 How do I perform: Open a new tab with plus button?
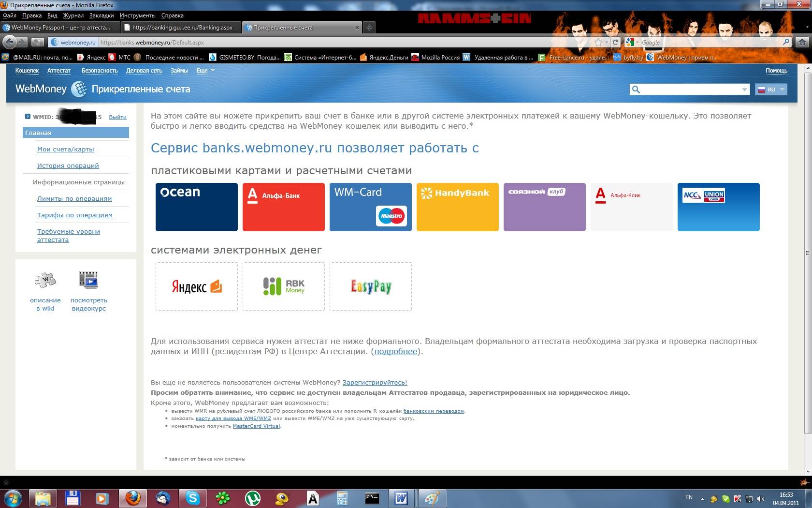coord(369,28)
